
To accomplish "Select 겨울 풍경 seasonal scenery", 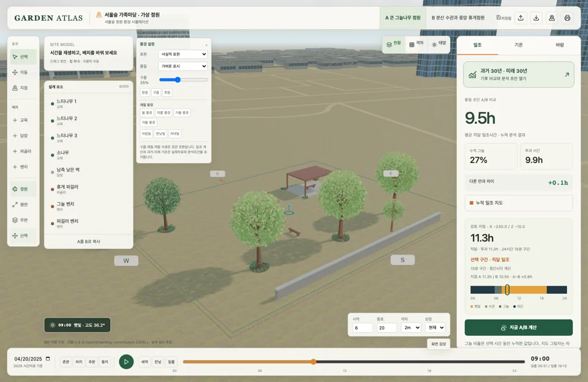I will coord(148,123).
